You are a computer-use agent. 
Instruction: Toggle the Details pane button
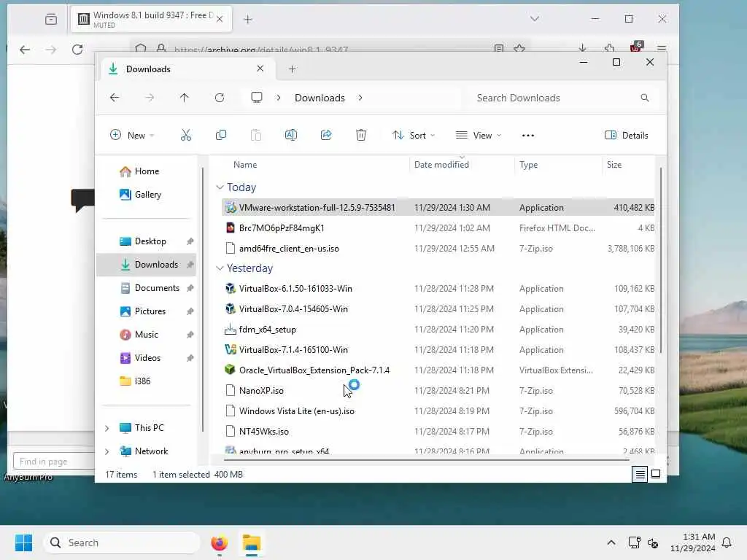tap(626, 135)
